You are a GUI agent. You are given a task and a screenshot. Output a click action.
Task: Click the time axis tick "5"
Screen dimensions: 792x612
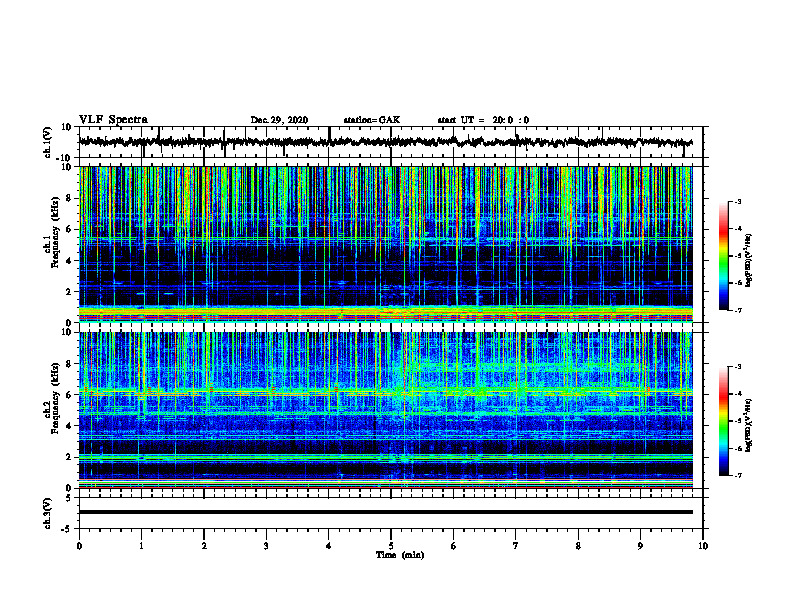tap(391, 546)
